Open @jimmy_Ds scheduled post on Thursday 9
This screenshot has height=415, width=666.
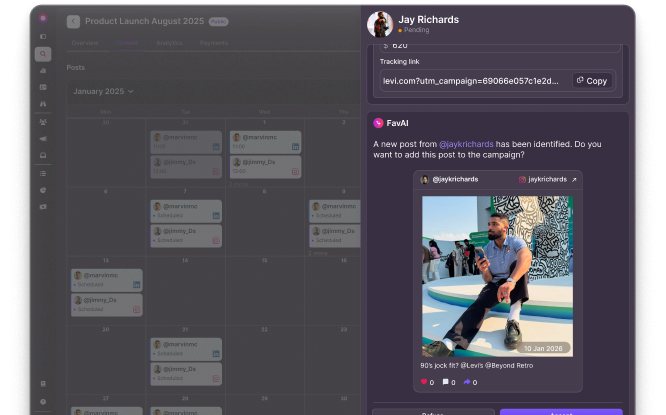(335, 236)
